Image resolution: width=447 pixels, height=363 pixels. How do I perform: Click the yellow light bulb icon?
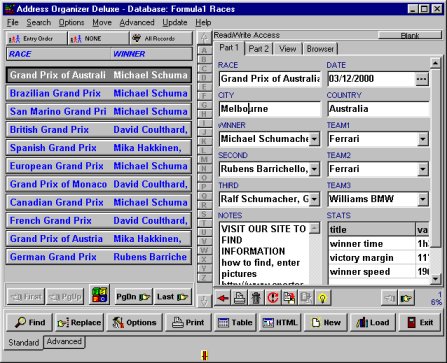pos(322,297)
